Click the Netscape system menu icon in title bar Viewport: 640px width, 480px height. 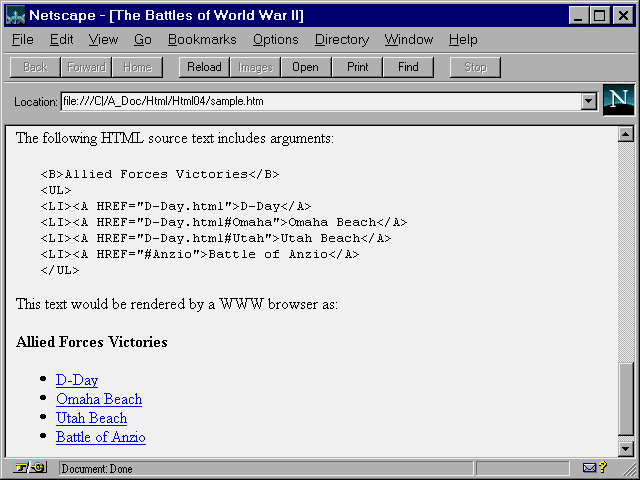(15, 15)
